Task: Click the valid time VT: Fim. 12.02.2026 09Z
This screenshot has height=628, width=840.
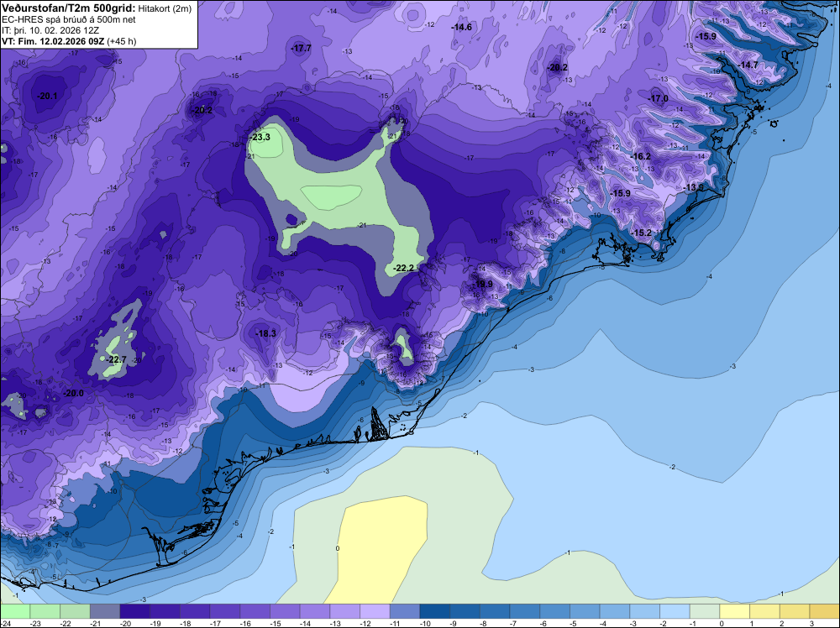Action: (x=53, y=41)
